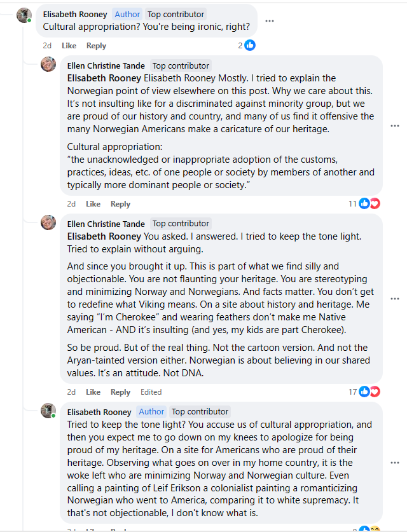
Task: Open three-dot menu for "You asked" reply
Action: [395, 298]
